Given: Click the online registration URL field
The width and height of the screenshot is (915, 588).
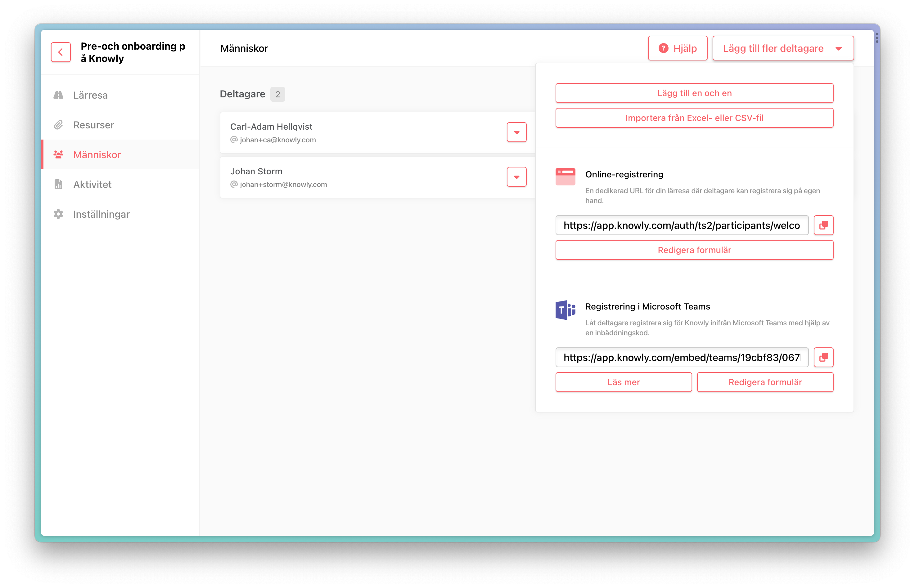Looking at the screenshot, I should pyautogui.click(x=682, y=225).
